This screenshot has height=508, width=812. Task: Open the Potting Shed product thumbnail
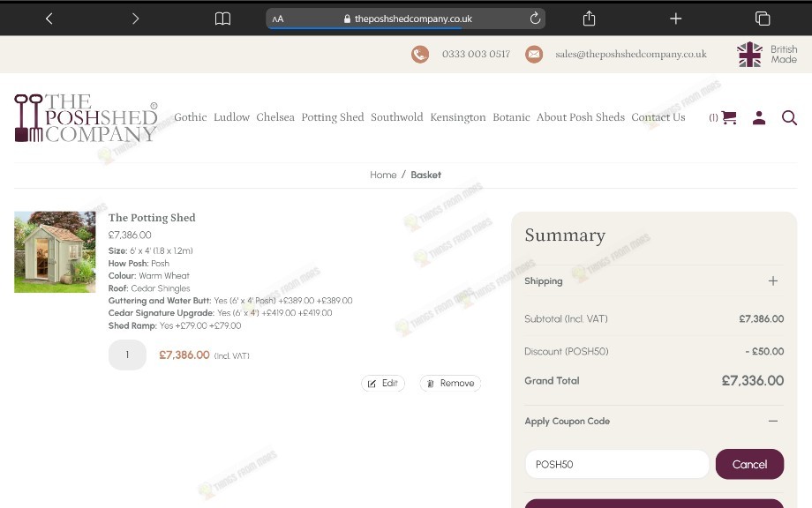pos(55,252)
